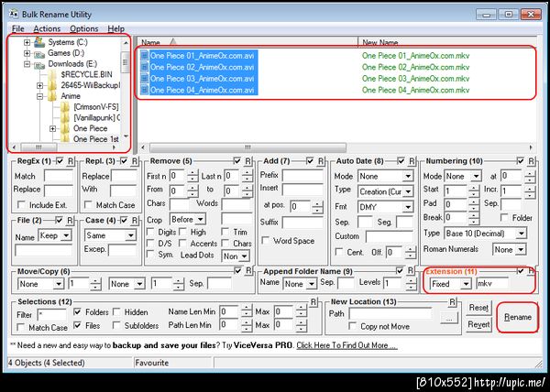Enable Digits removal checkbox
The height and width of the screenshot is (392, 550).
coord(150,232)
